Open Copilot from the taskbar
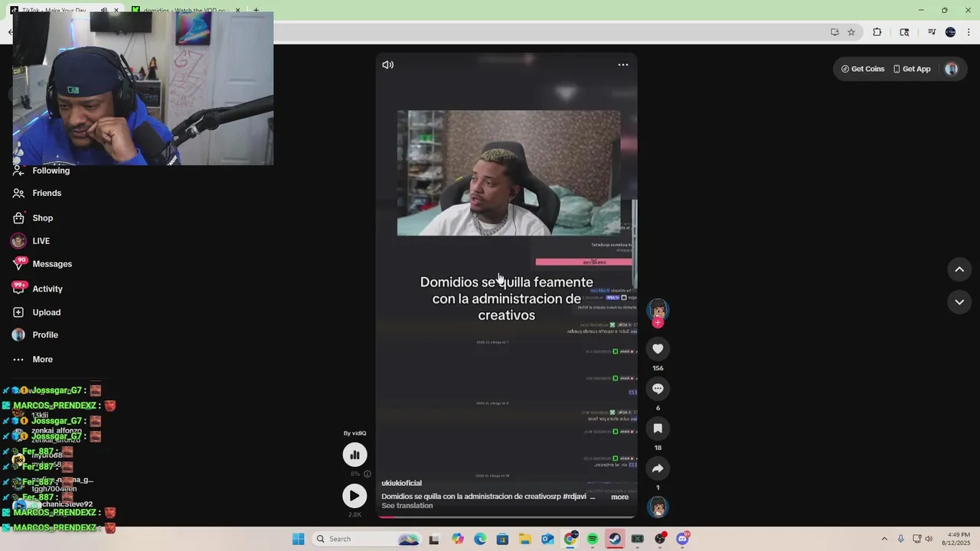This screenshot has height=551, width=980. pyautogui.click(x=458, y=539)
